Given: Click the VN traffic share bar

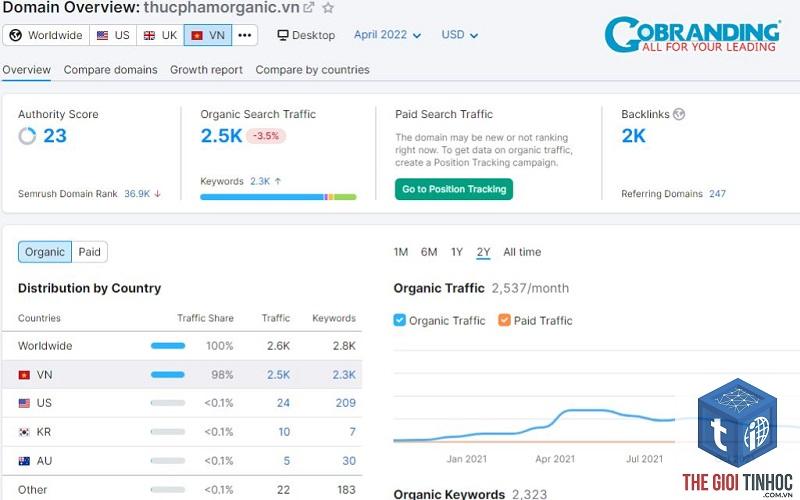Looking at the screenshot, I should point(168,375).
